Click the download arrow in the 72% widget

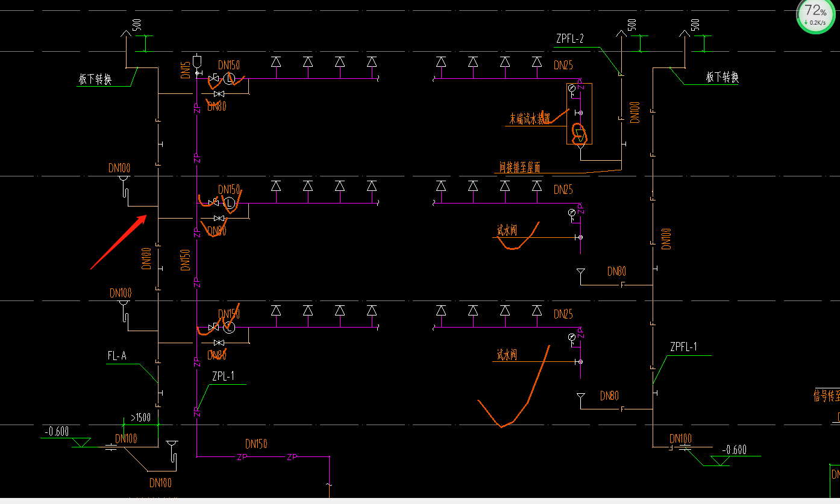pos(805,22)
